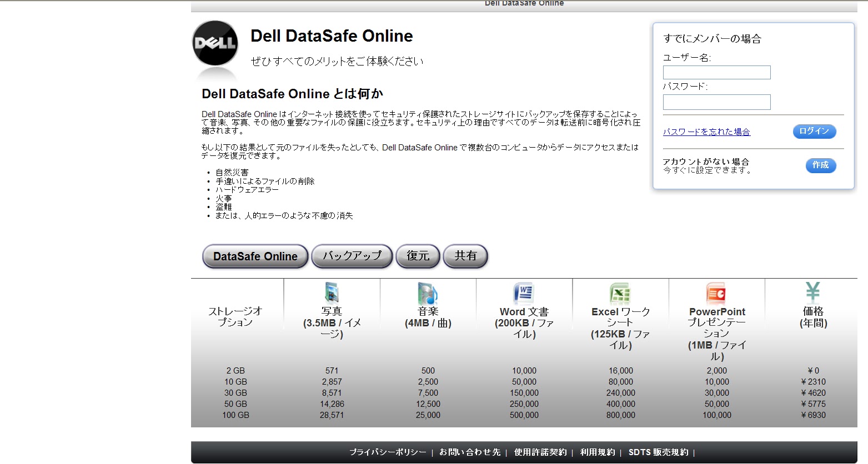Click the 作成 account button
The width and height of the screenshot is (868, 464).
821,165
